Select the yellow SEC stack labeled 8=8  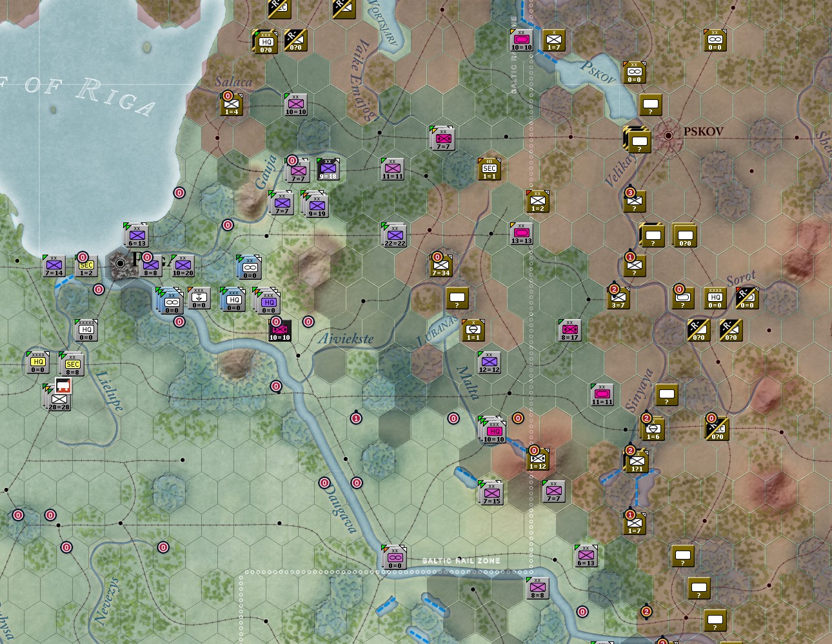pyautogui.click(x=72, y=364)
